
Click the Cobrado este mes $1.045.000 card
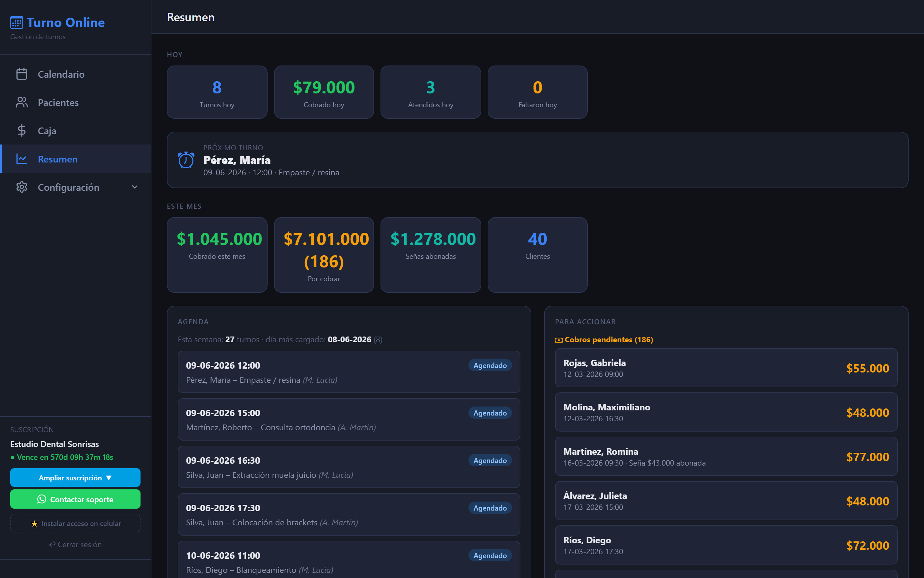pos(217,255)
